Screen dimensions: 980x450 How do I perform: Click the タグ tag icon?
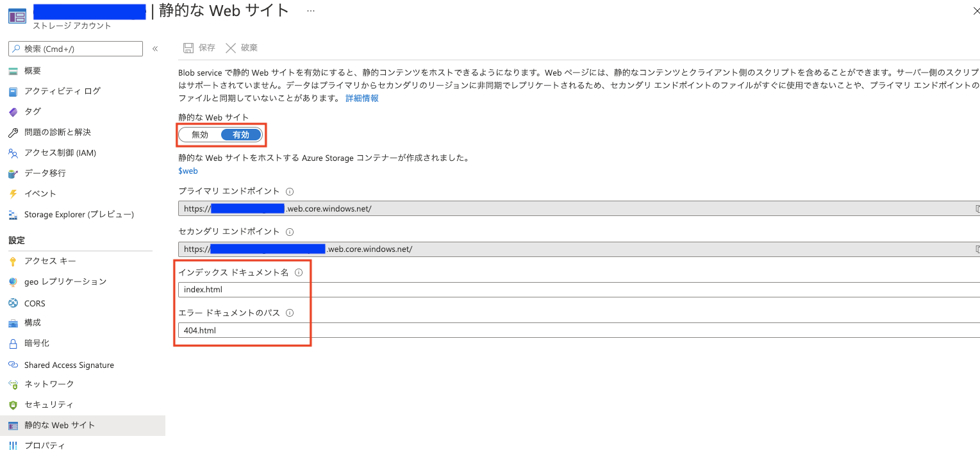click(x=13, y=112)
